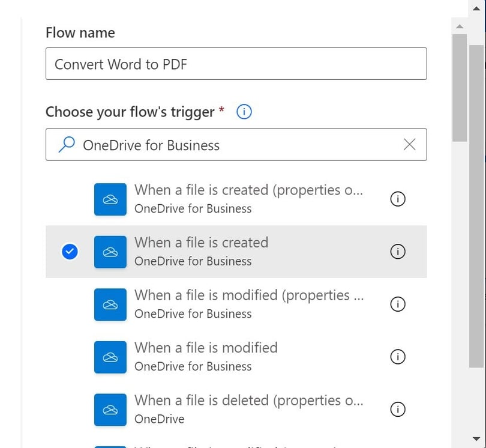Click the info icon next to flow's trigger label
This screenshot has height=448, width=486.
244,112
